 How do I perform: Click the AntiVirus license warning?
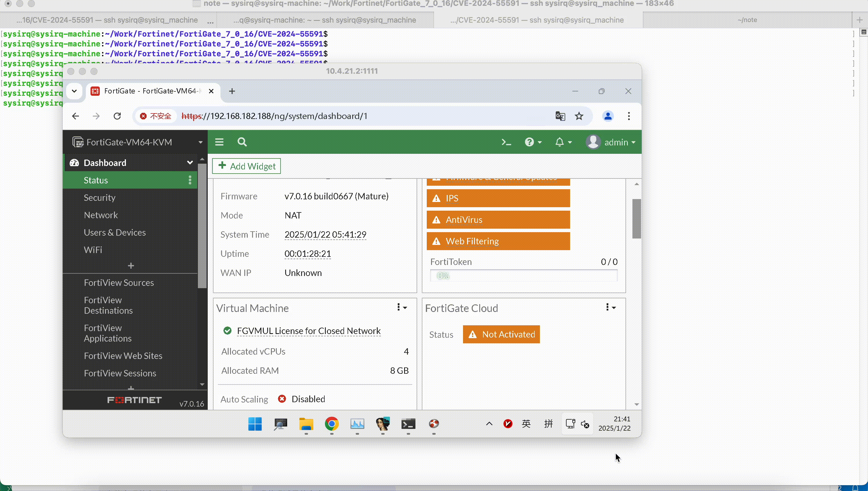click(498, 220)
